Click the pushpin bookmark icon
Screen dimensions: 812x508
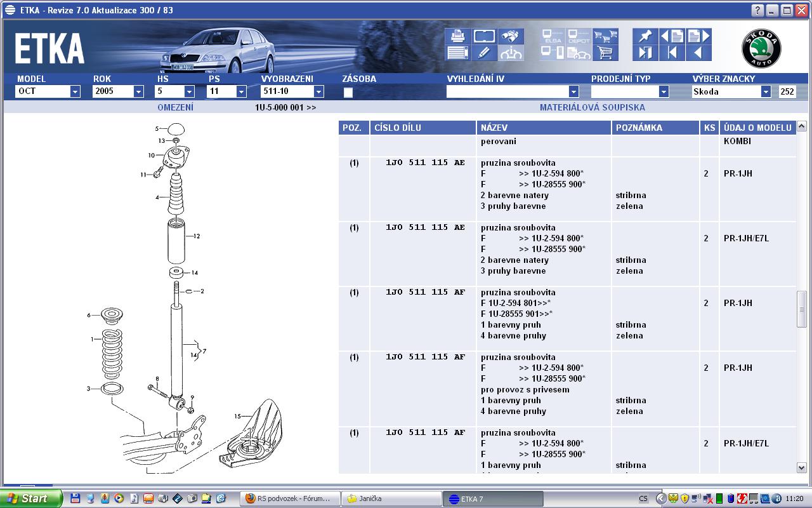tap(645, 36)
